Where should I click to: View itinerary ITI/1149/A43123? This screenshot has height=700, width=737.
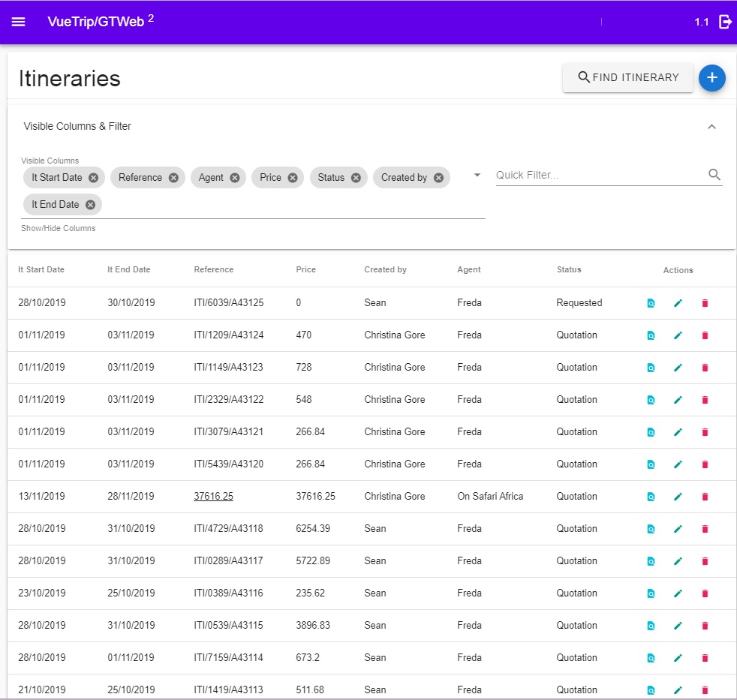(651, 368)
